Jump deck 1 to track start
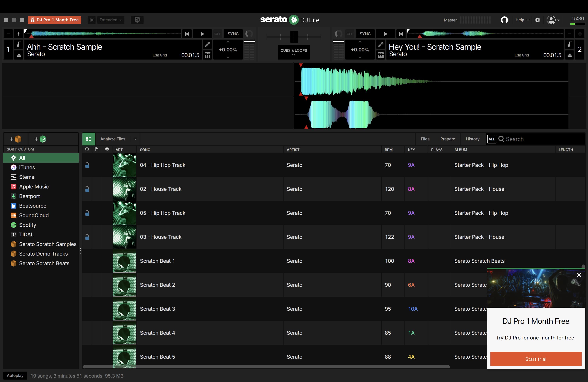 [187, 34]
